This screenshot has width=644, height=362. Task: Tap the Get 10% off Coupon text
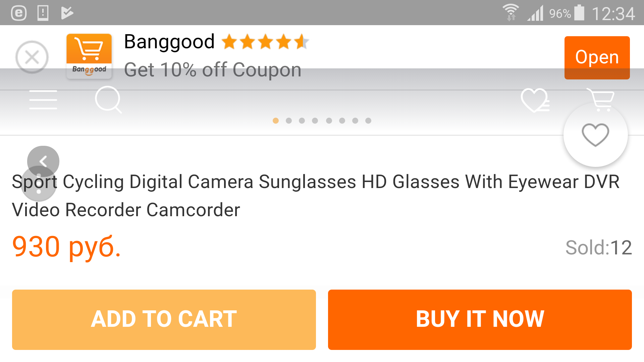pos(213,70)
